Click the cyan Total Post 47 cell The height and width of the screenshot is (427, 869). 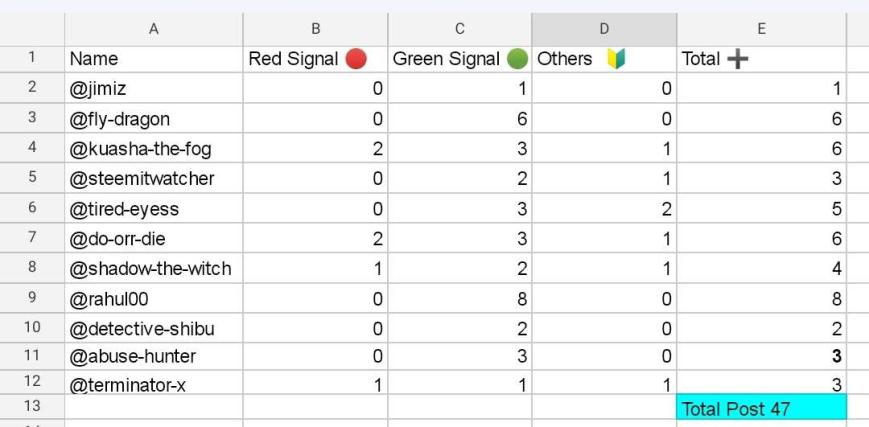coord(761,407)
